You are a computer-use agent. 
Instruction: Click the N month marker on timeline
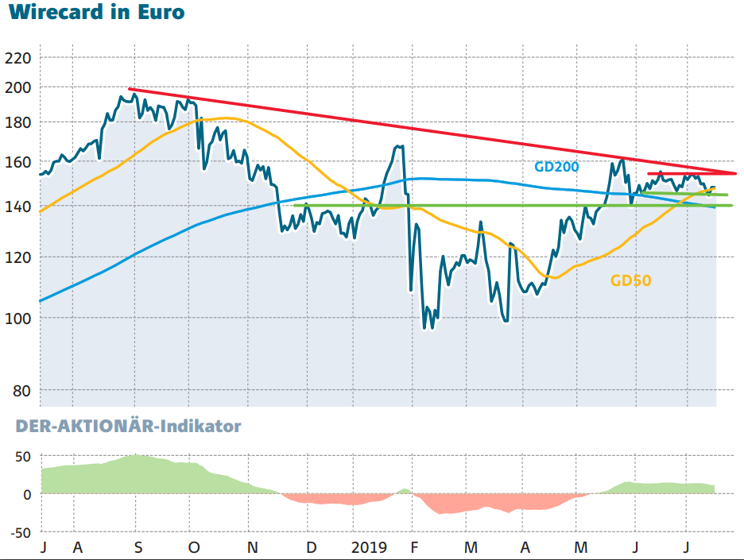pyautogui.click(x=253, y=547)
